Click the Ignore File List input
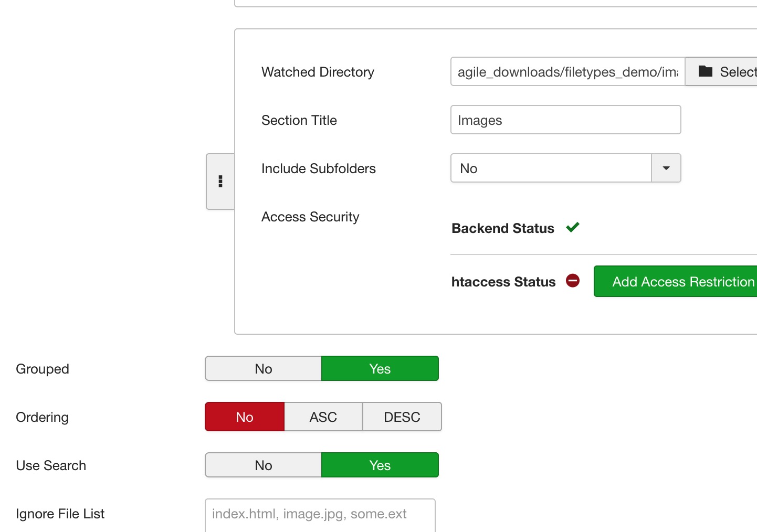This screenshot has width=757, height=532. (320, 515)
